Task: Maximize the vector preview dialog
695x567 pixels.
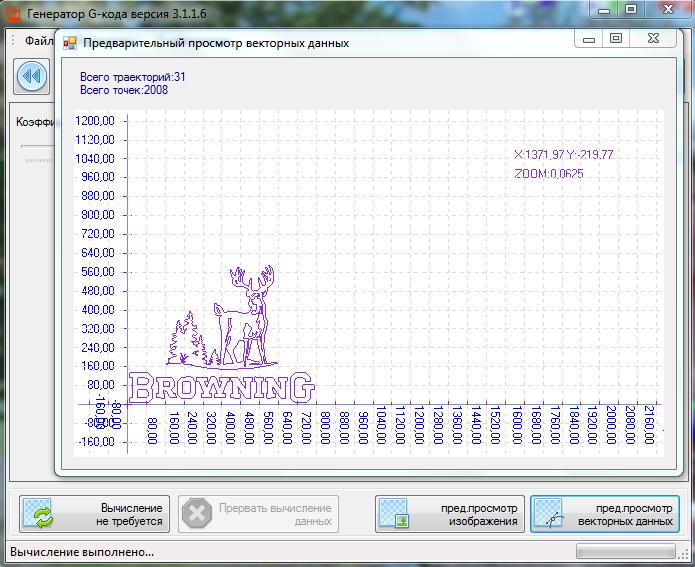Action: [x=616, y=39]
